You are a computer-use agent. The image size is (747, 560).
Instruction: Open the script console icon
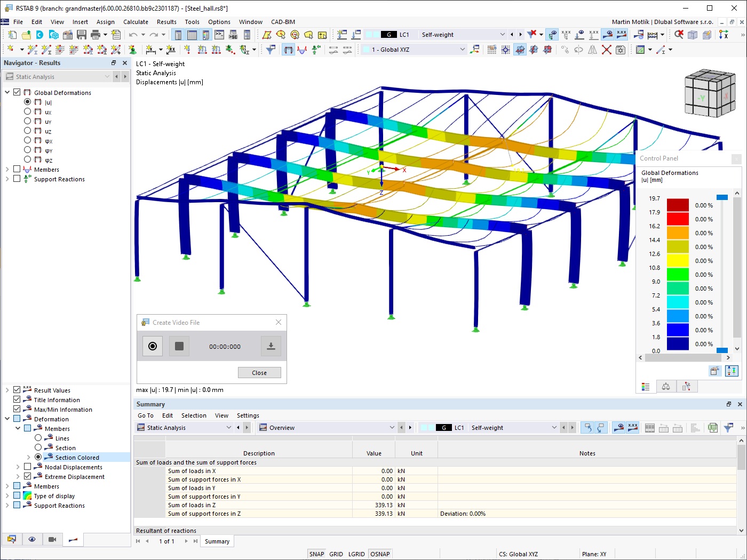(219, 35)
